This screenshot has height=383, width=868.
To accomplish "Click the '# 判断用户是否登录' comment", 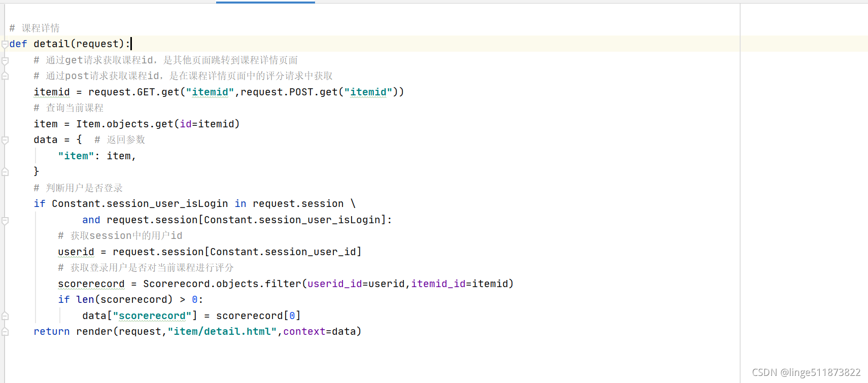I will [x=78, y=188].
